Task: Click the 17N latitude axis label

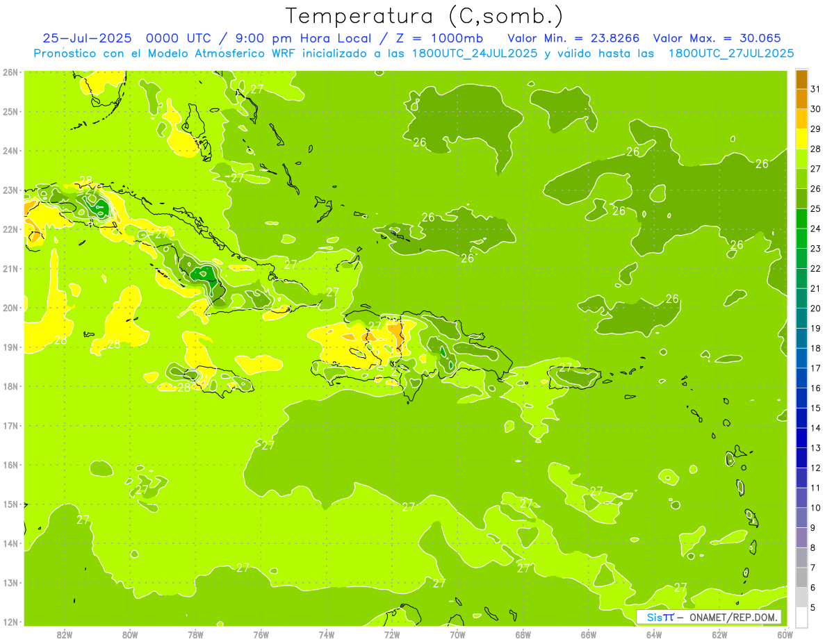Action: [x=10, y=425]
